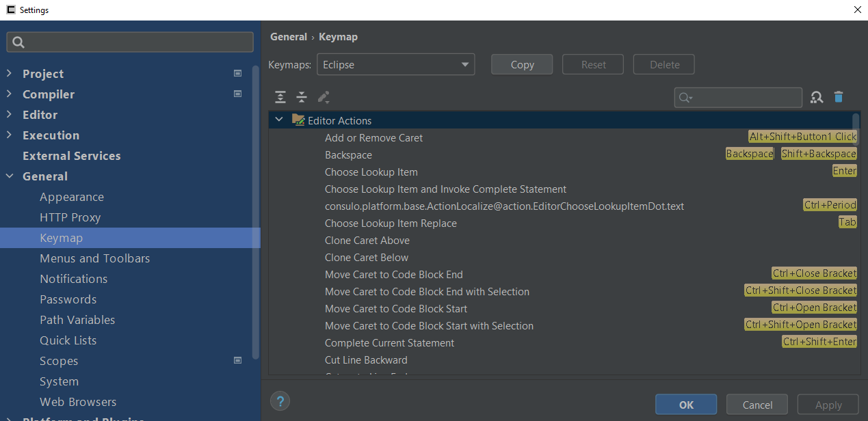Image resolution: width=868 pixels, height=421 pixels.
Task: Click the icon beside Project node
Action: [237, 73]
